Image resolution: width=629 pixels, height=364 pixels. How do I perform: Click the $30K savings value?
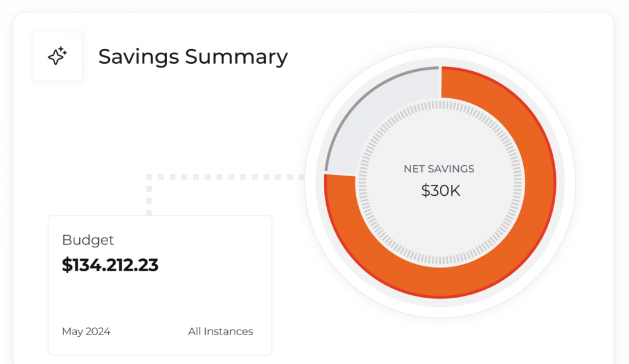click(x=440, y=190)
